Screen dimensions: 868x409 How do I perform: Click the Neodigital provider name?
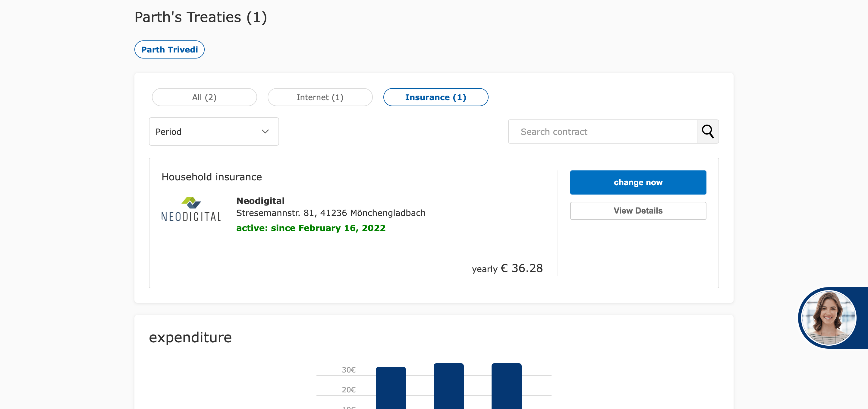click(260, 201)
